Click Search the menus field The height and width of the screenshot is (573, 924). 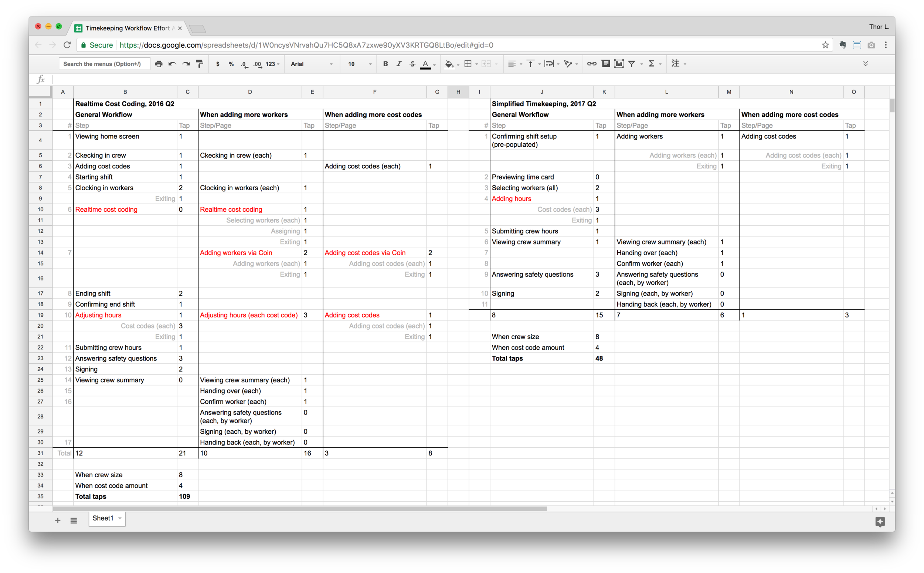pos(104,64)
